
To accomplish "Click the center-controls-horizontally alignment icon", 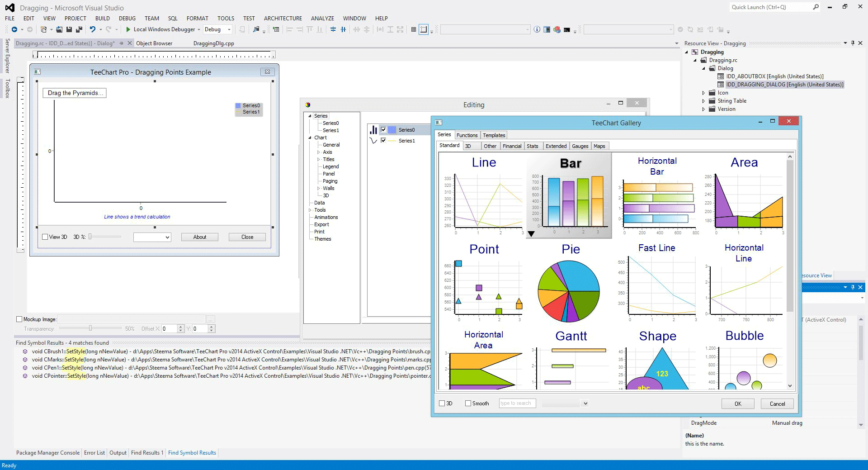I will pos(342,29).
